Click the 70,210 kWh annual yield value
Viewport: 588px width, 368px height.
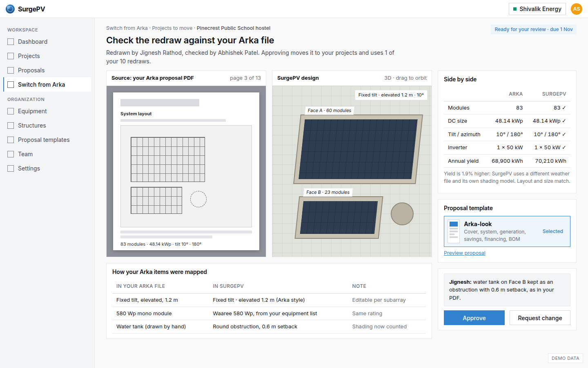[x=550, y=161]
